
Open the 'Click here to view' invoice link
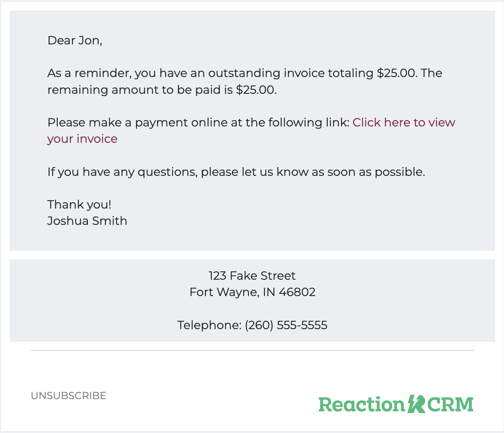404,122
